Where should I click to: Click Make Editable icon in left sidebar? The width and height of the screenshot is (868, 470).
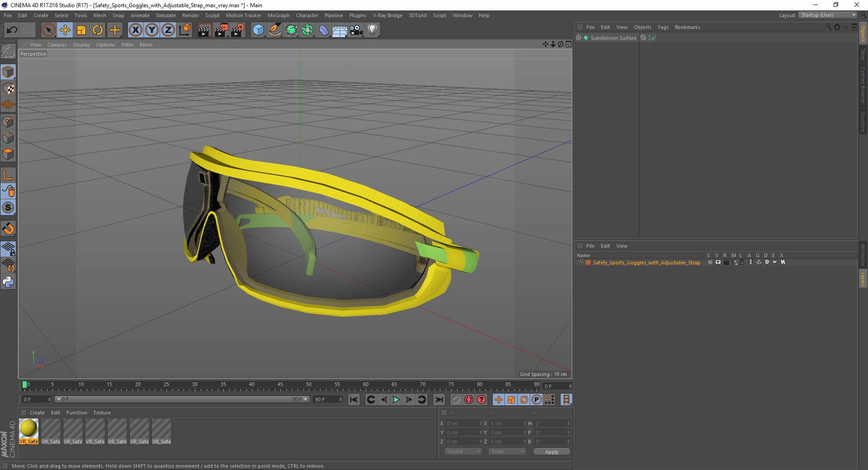pos(8,51)
